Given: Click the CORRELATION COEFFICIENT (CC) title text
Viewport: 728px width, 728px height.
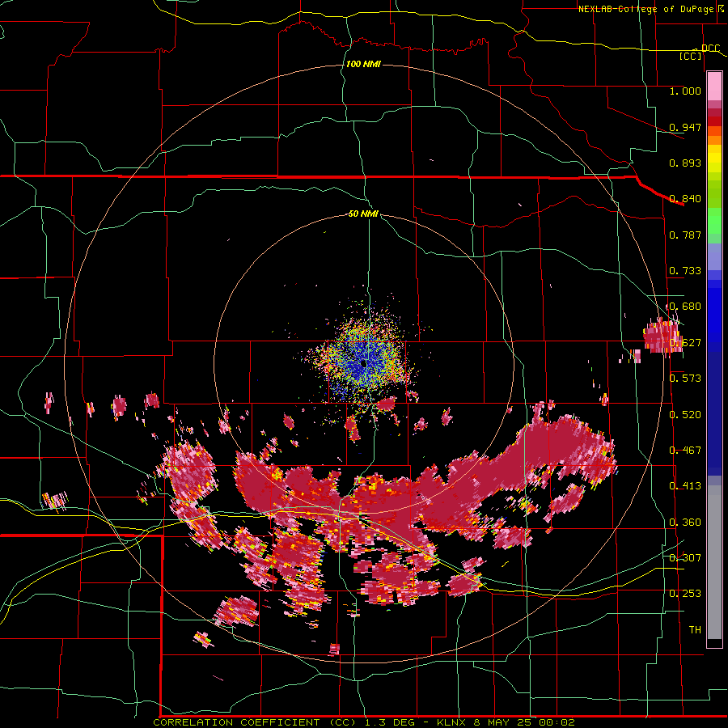Looking at the screenshot, I should 255,722.
